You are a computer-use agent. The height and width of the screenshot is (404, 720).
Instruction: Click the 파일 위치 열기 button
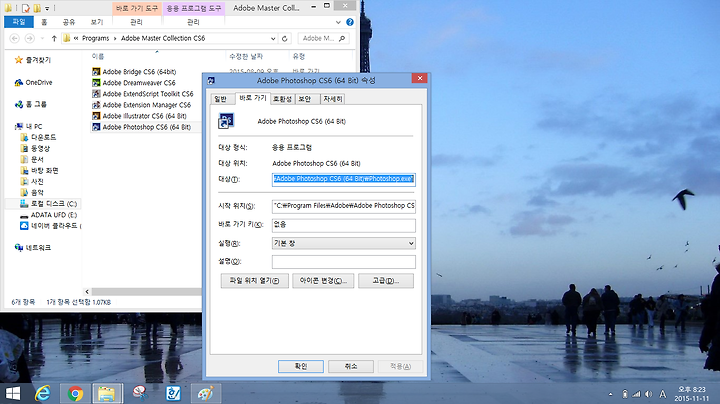(254, 281)
